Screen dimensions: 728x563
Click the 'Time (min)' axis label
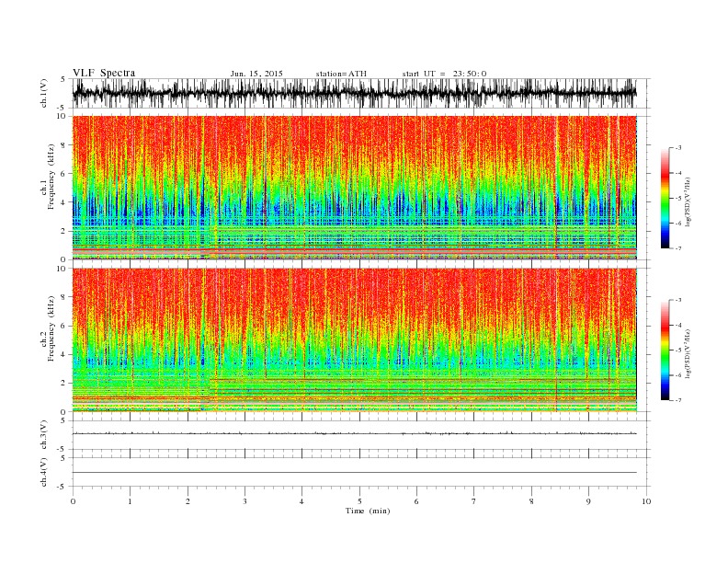[x=368, y=511]
